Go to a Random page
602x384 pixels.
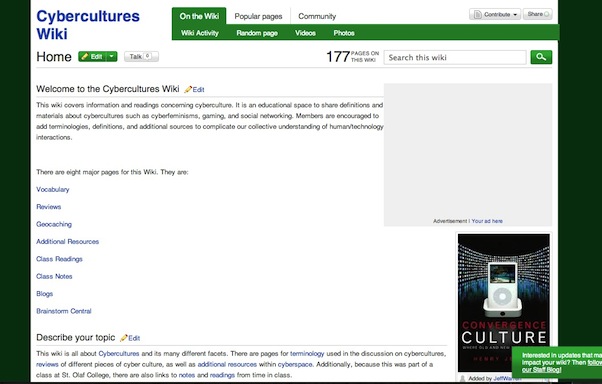pos(257,33)
